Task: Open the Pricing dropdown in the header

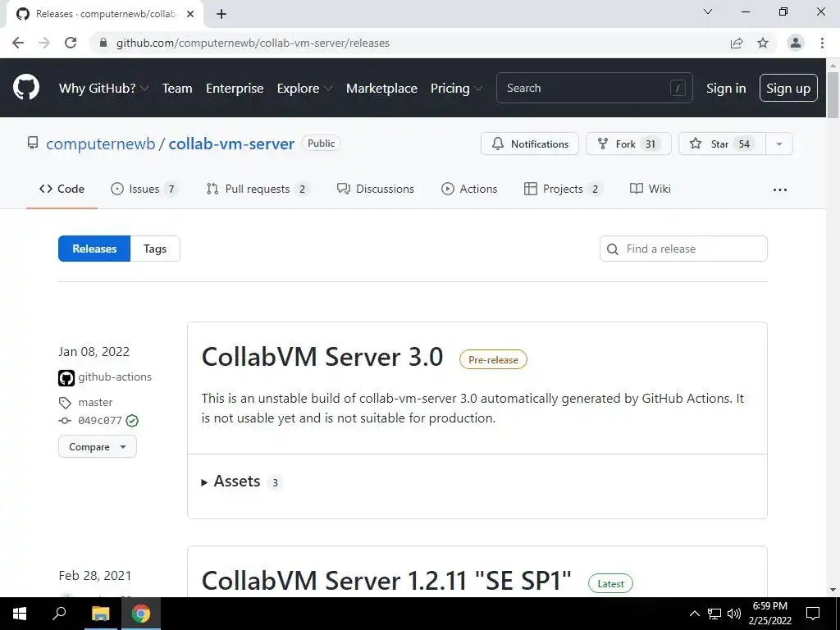Action: click(456, 89)
